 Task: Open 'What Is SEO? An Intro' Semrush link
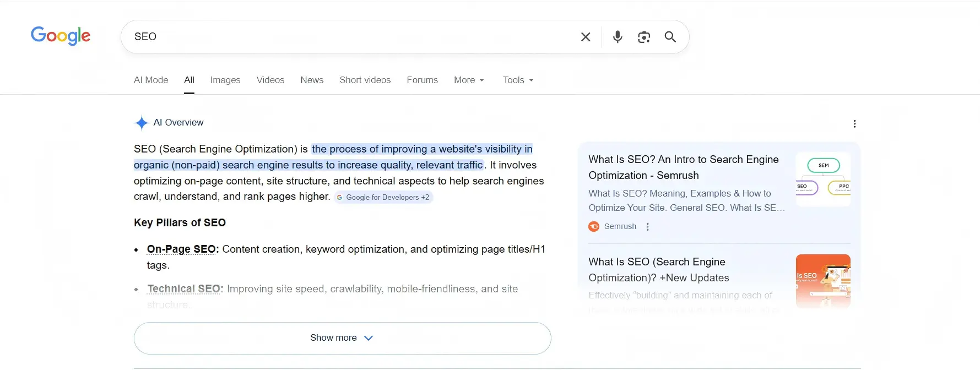coord(684,167)
